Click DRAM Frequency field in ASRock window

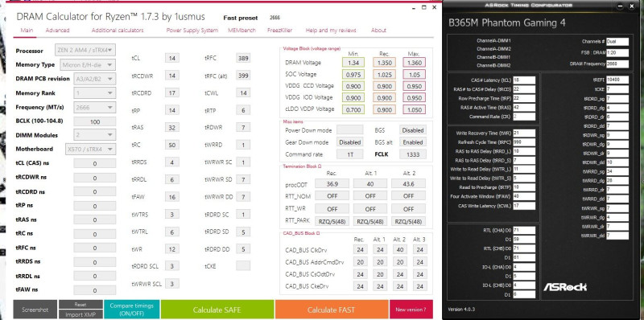point(617,64)
